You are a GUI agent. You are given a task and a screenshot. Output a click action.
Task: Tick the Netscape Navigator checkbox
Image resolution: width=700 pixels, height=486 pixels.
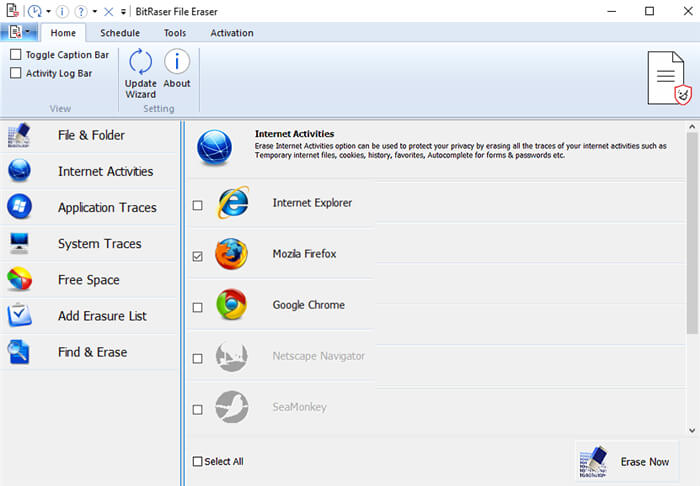click(197, 358)
